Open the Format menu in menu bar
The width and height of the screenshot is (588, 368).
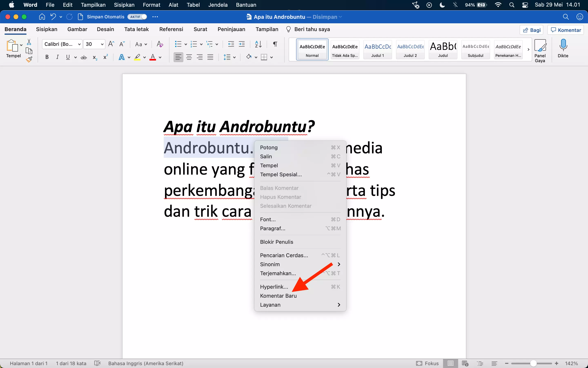151,5
